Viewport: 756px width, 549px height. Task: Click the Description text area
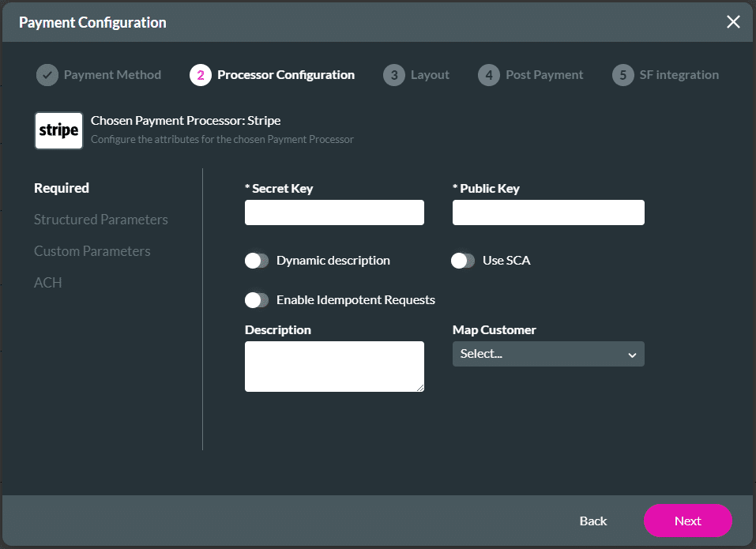pyautogui.click(x=334, y=366)
